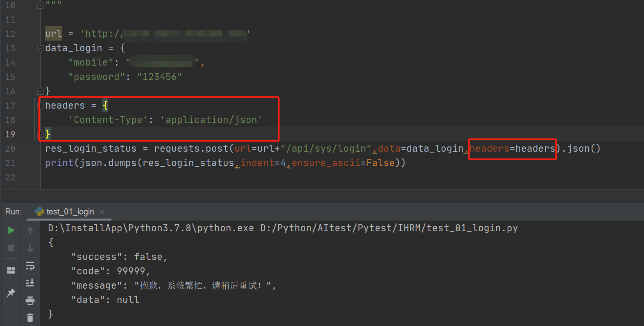Click "data": null in the output
Image resolution: width=644 pixels, height=326 pixels.
105,300
